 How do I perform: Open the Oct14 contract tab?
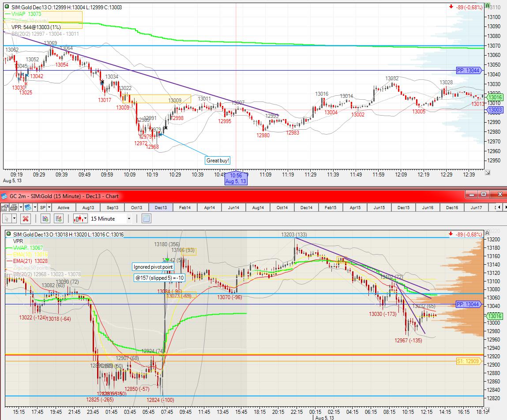(282, 208)
